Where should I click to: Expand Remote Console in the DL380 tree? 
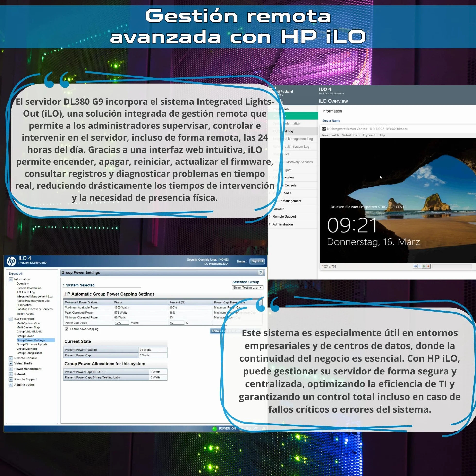point(11,358)
